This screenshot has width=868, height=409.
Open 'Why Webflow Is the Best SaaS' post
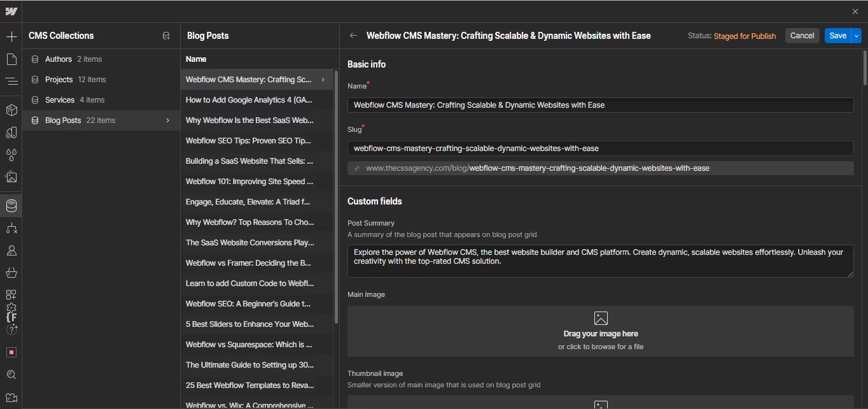256,120
